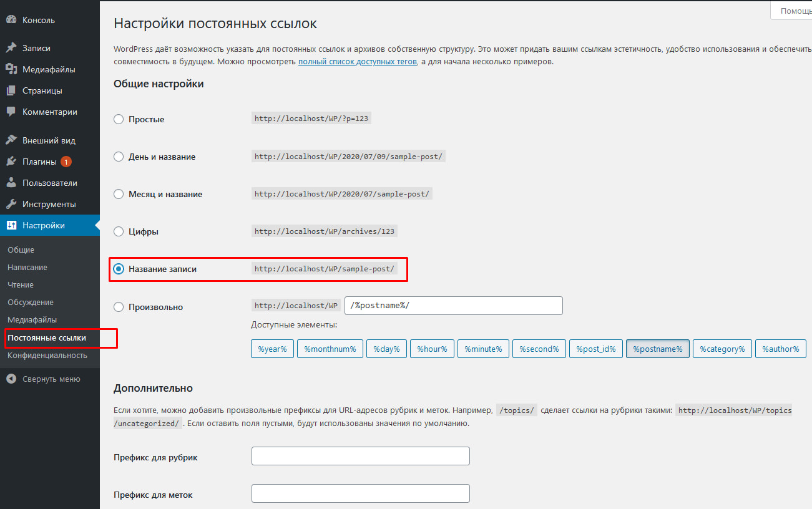812x509 pixels.
Task: Choose the День и название radio option
Action: (119, 157)
